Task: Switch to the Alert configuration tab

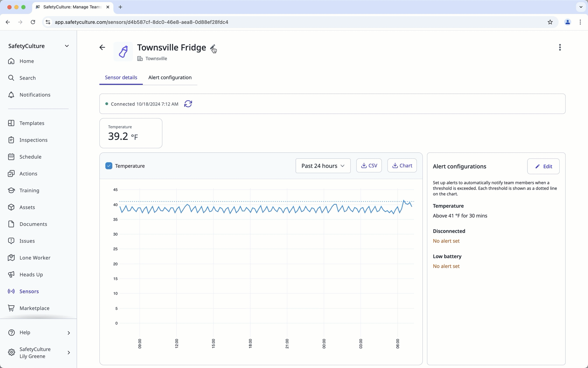Action: pos(170,77)
